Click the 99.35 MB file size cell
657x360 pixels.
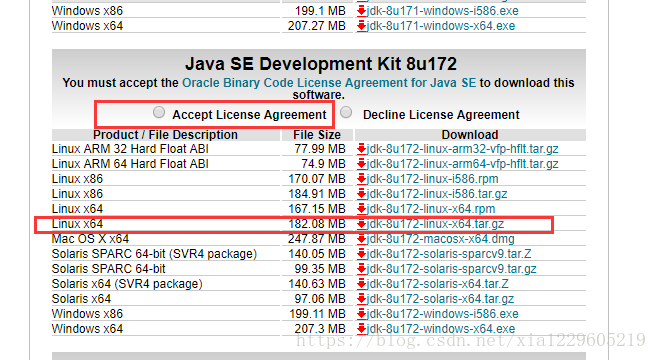pos(320,269)
